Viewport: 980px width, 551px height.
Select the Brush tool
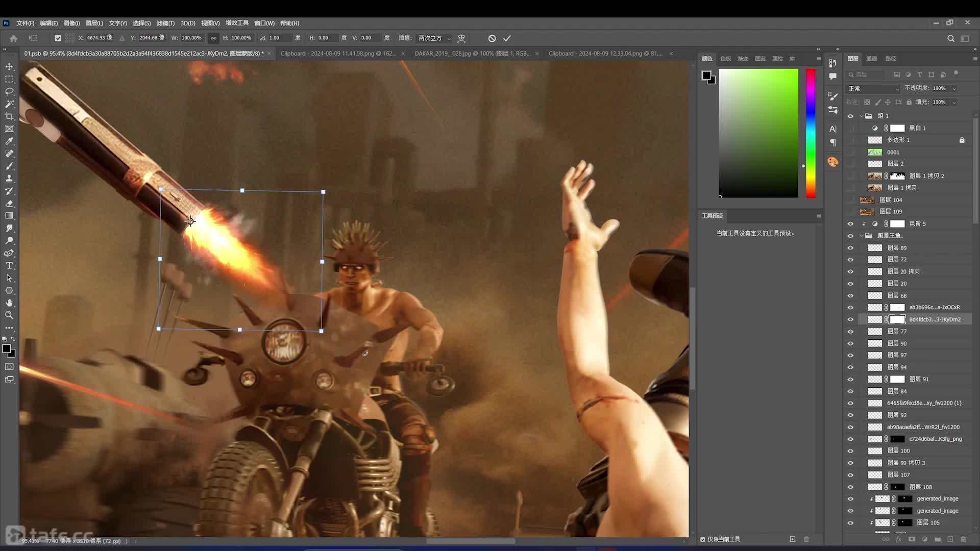tap(9, 166)
